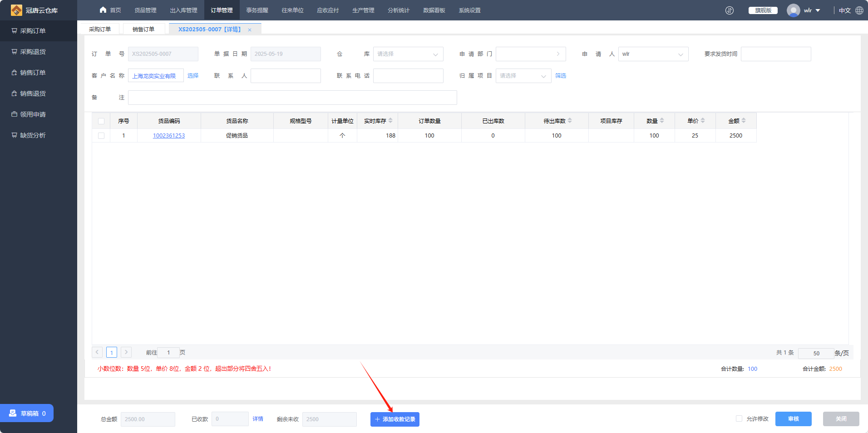This screenshot has width=868, height=433.
Task: Switch to the 采购订单 tab
Action: pyautogui.click(x=100, y=29)
